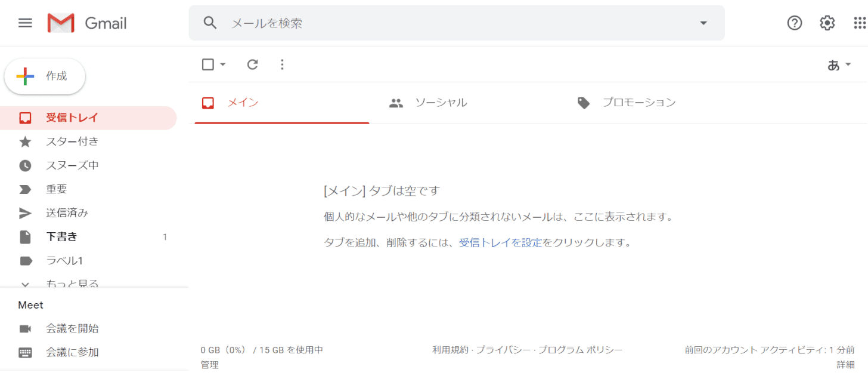Open the Google apps grid icon
868x379 pixels.
(860, 23)
